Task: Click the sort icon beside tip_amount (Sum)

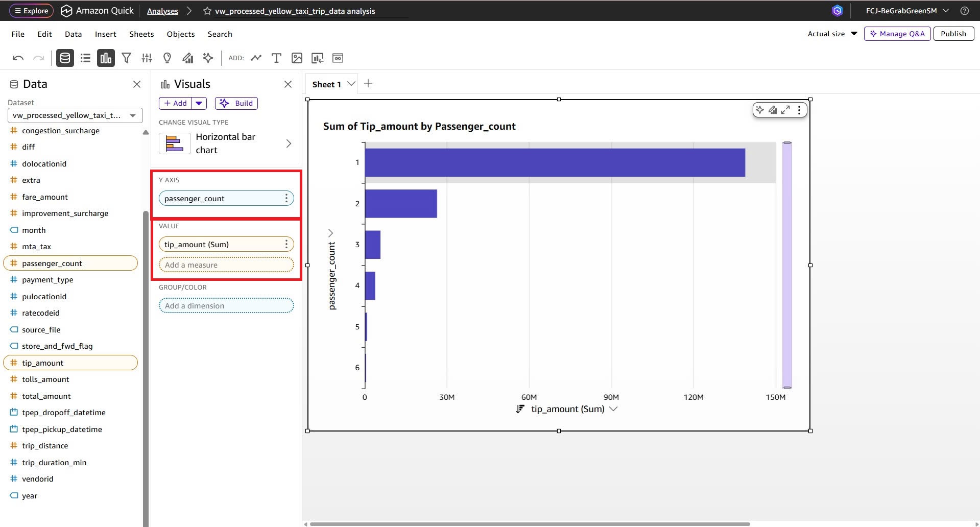Action: point(520,409)
